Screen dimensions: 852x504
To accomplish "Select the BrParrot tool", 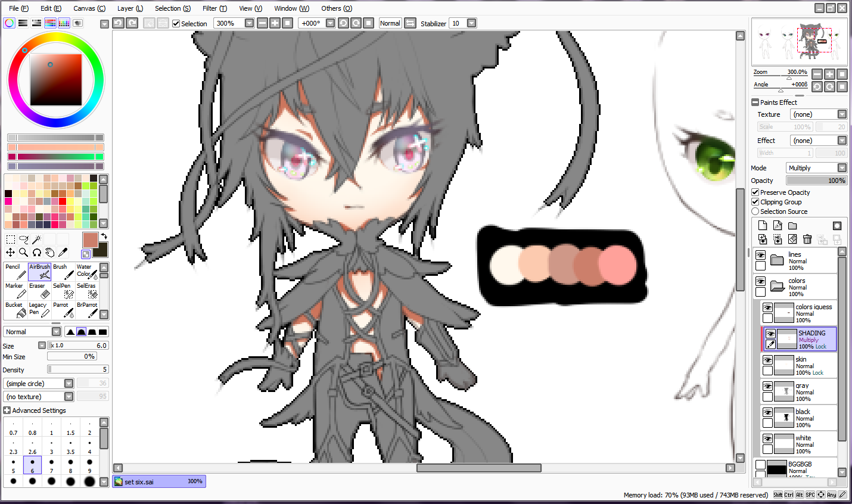I will [87, 310].
